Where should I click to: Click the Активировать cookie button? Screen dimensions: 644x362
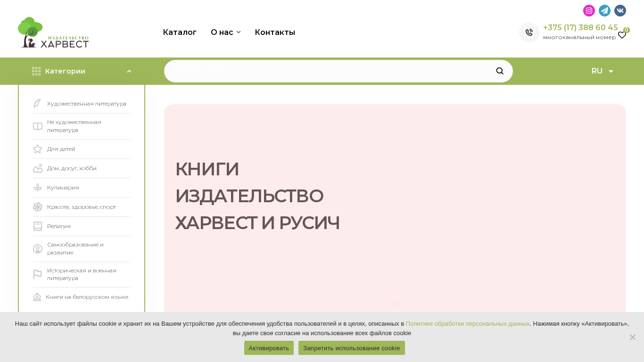click(269, 348)
